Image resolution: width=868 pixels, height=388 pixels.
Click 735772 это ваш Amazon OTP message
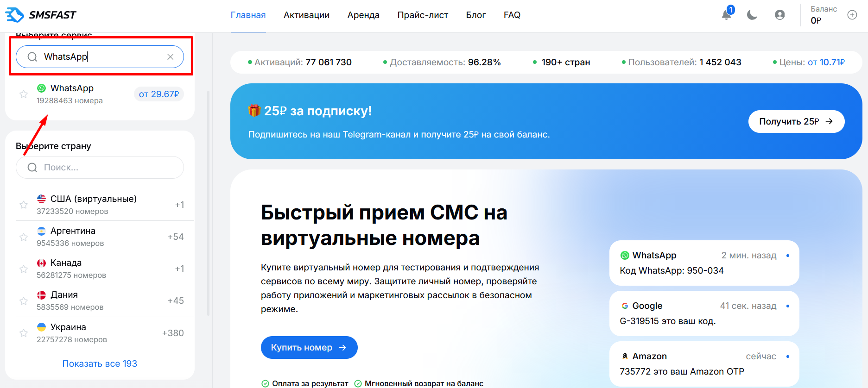coord(682,372)
